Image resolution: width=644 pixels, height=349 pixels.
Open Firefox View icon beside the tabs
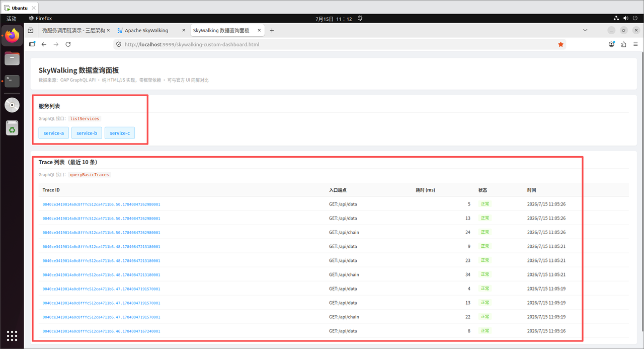click(x=31, y=30)
